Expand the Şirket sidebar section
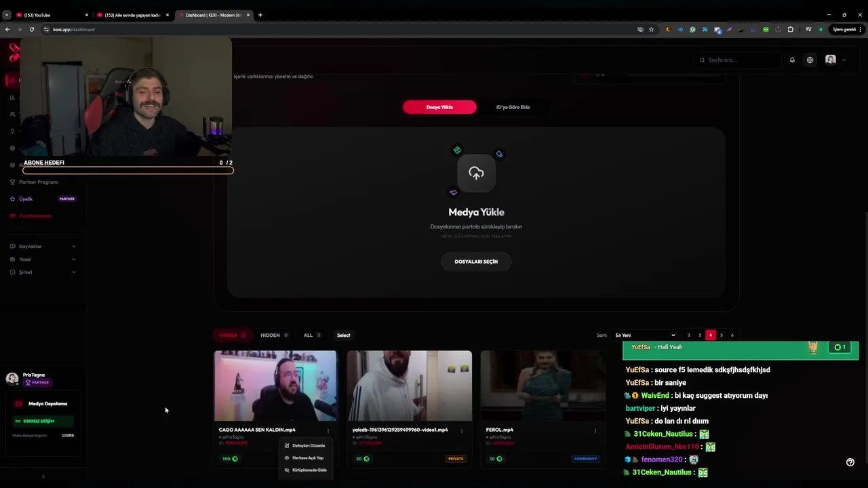 tap(73, 272)
